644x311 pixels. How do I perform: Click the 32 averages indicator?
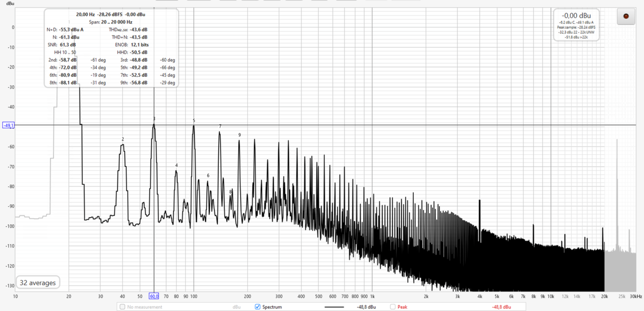click(38, 283)
